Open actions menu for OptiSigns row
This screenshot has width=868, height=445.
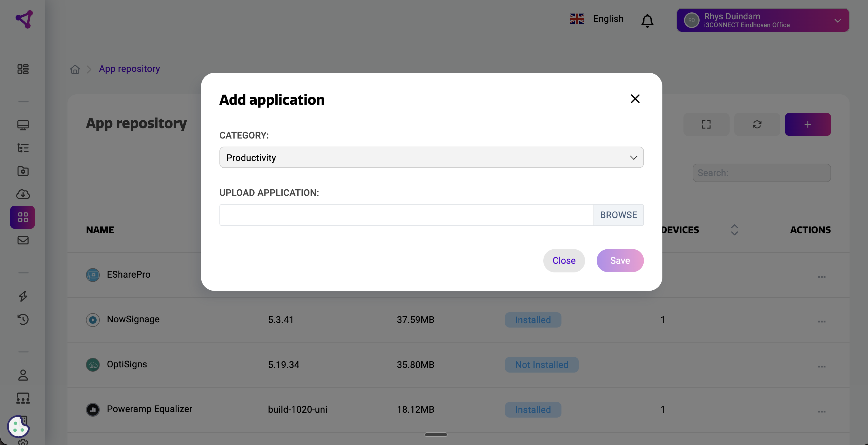point(822,367)
